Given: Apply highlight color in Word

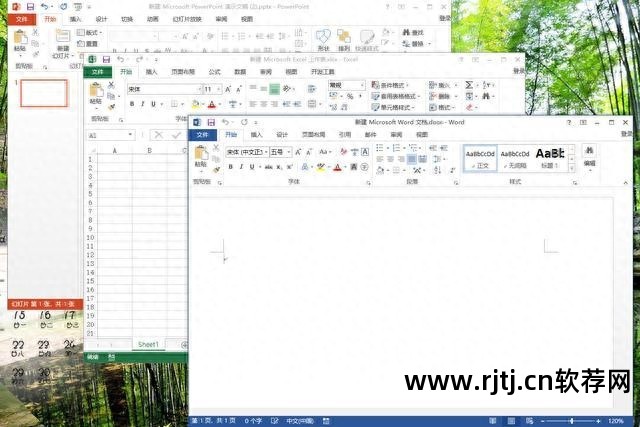Looking at the screenshot, I should click(x=321, y=167).
